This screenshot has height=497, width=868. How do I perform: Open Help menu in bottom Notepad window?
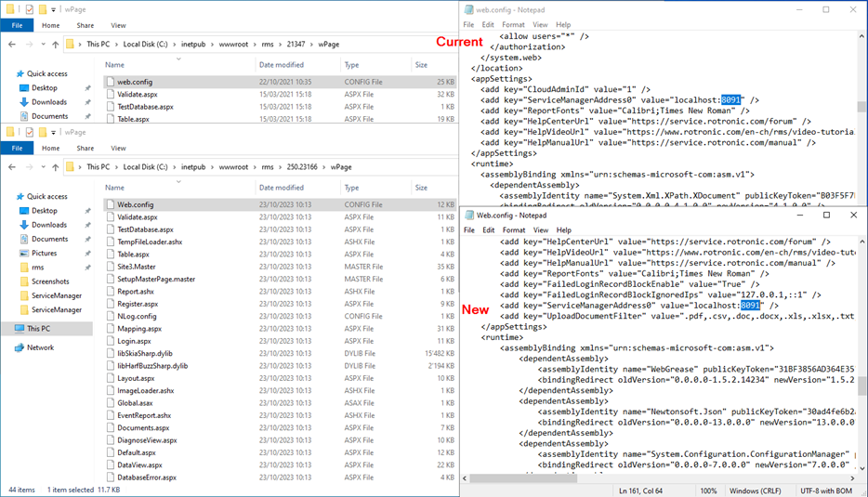563,230
